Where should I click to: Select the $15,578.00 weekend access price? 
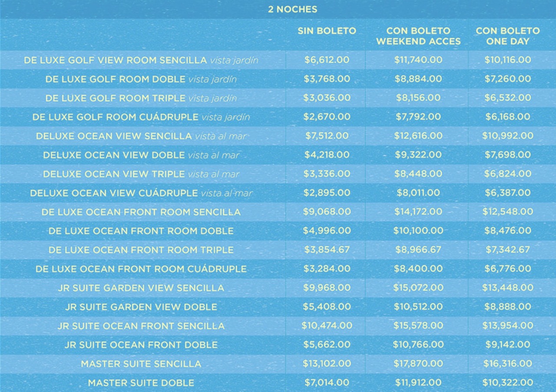418,326
